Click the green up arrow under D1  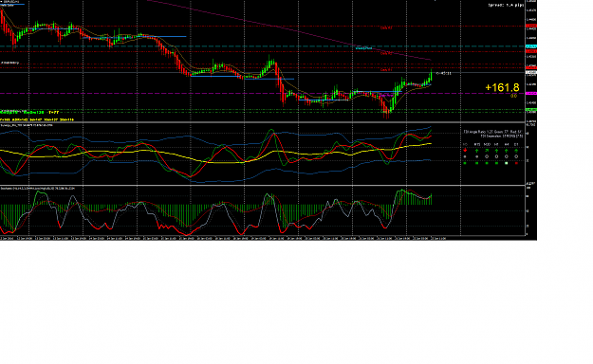pos(516,151)
